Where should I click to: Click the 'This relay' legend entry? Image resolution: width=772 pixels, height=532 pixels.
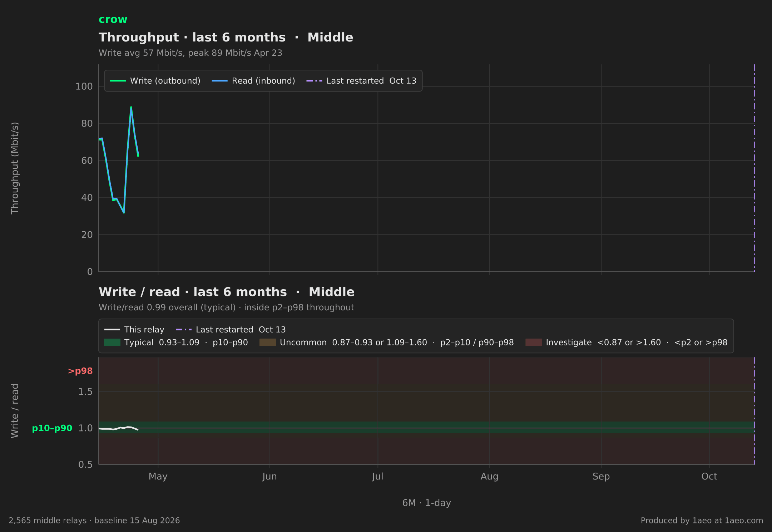134,330
